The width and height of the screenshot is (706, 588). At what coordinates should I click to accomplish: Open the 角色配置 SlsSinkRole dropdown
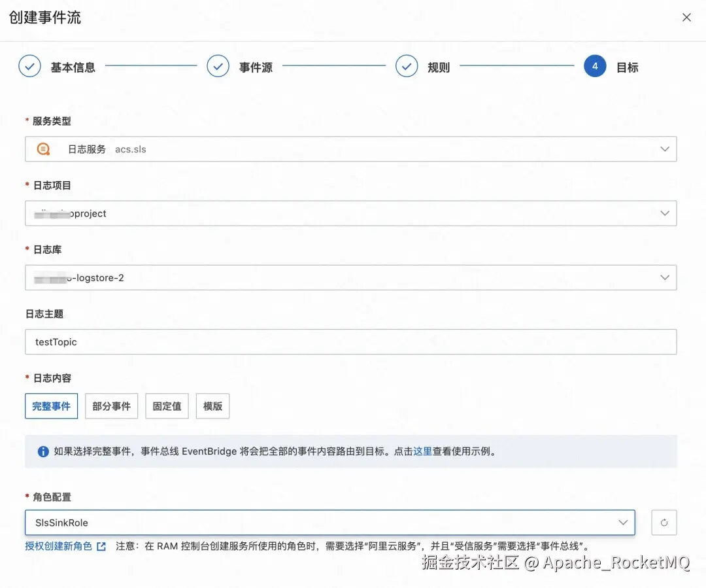click(x=330, y=523)
